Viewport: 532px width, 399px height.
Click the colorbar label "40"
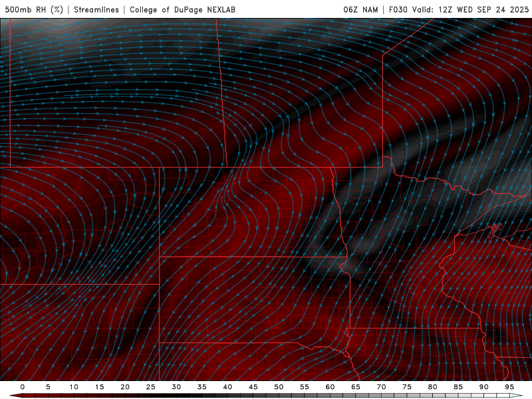click(227, 387)
